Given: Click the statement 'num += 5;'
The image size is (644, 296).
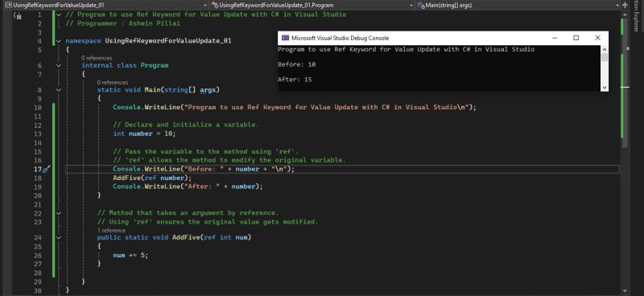Looking at the screenshot, I should pos(130,255).
